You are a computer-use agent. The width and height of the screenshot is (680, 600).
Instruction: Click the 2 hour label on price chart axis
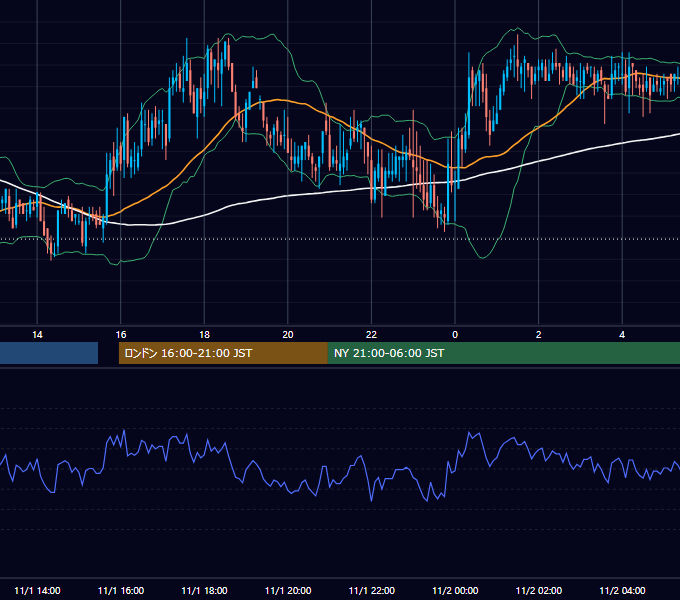(x=538, y=335)
